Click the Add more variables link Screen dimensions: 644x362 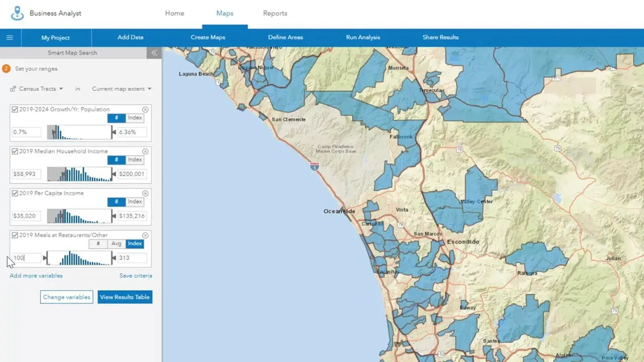[x=36, y=276]
